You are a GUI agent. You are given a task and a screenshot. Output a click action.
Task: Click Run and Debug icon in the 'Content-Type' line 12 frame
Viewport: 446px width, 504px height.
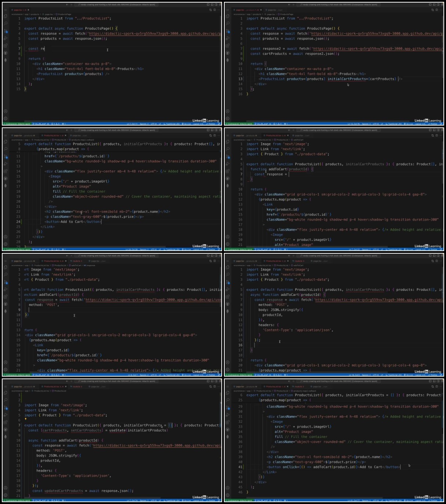coord(228,289)
